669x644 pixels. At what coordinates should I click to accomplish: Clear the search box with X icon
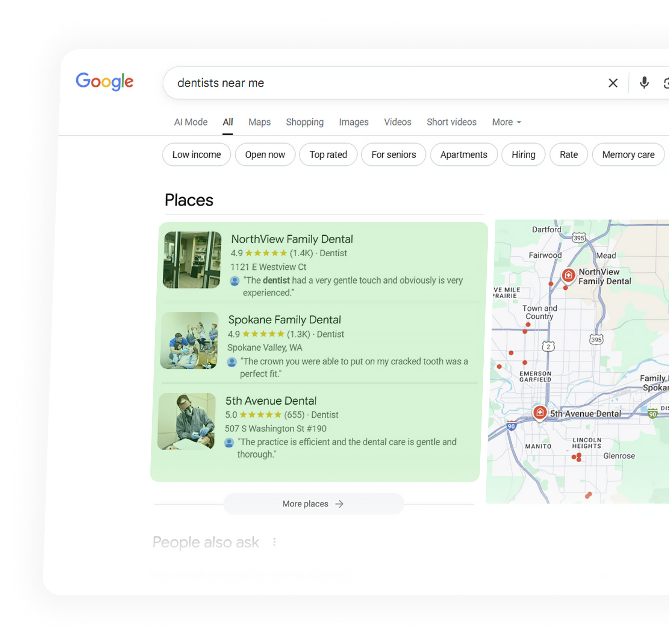tap(613, 83)
